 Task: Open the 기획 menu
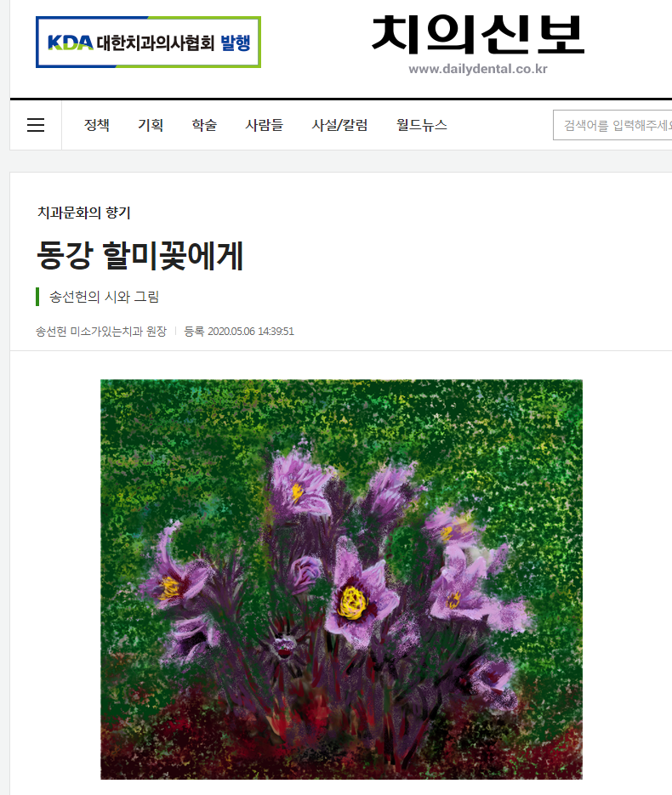(x=151, y=125)
